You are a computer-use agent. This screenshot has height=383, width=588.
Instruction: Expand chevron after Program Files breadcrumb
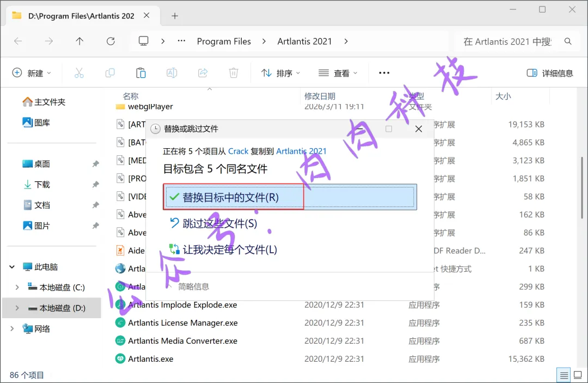(264, 41)
